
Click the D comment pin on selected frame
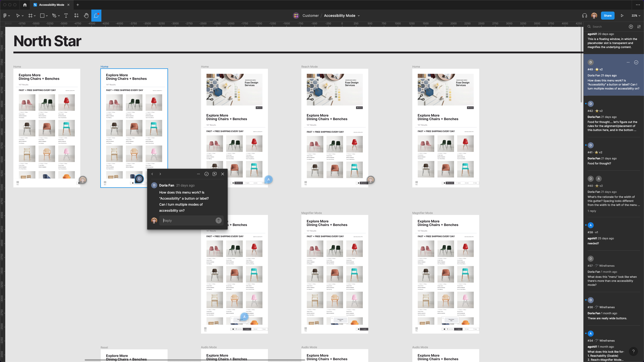tap(139, 179)
